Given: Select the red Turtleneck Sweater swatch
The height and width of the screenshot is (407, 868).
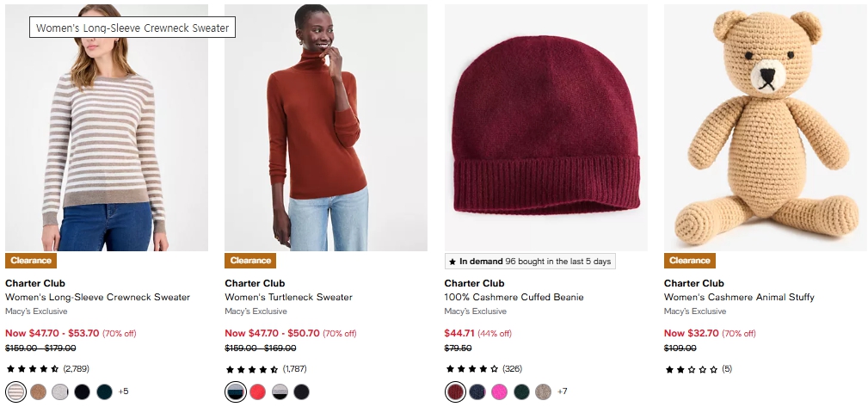Looking at the screenshot, I should (257, 392).
